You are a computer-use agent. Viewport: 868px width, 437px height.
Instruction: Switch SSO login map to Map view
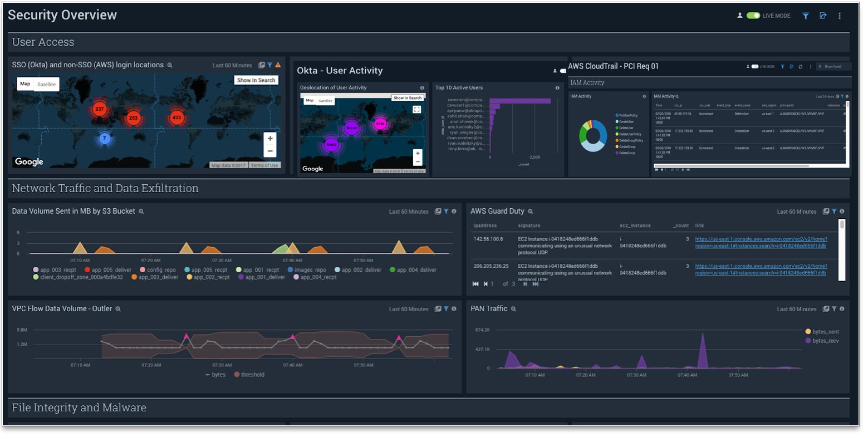click(25, 84)
